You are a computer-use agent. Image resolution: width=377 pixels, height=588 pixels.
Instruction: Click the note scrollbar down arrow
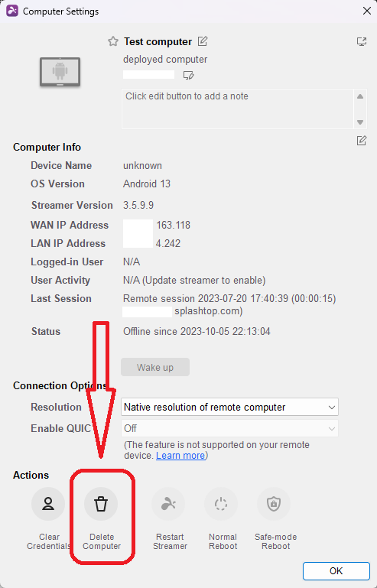coord(360,122)
